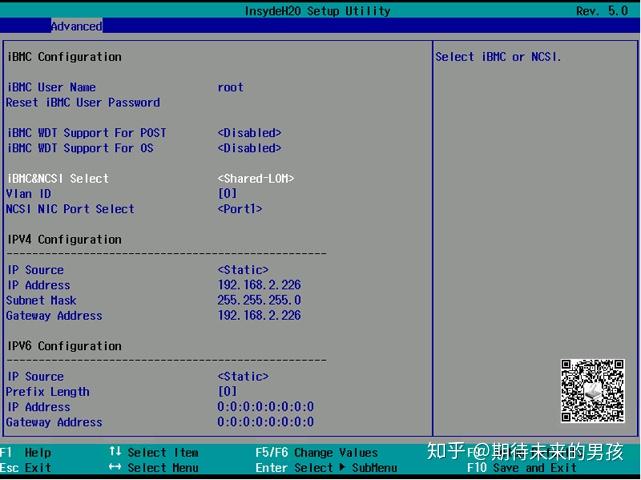The width and height of the screenshot is (641, 480).
Task: Open the Advanced tab
Action: 77,26
